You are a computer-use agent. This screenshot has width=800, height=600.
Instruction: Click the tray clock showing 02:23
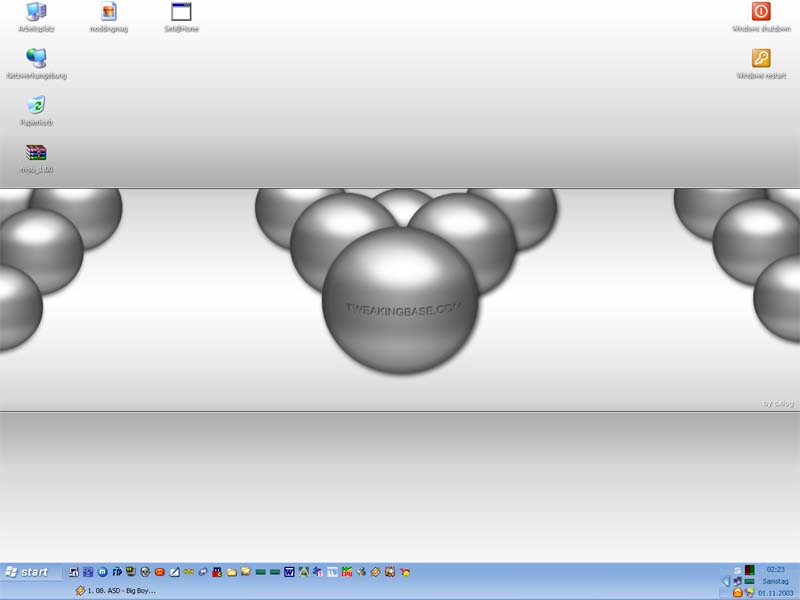point(776,569)
